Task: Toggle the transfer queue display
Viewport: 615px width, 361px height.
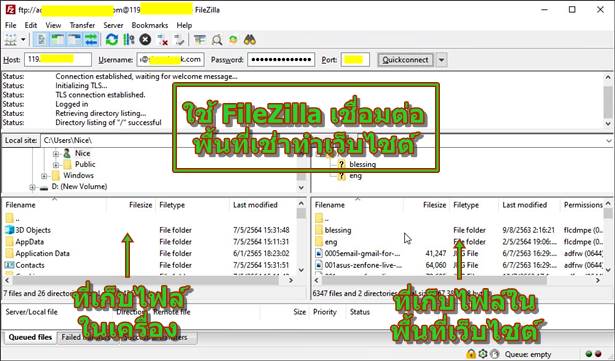Action: 91,40
